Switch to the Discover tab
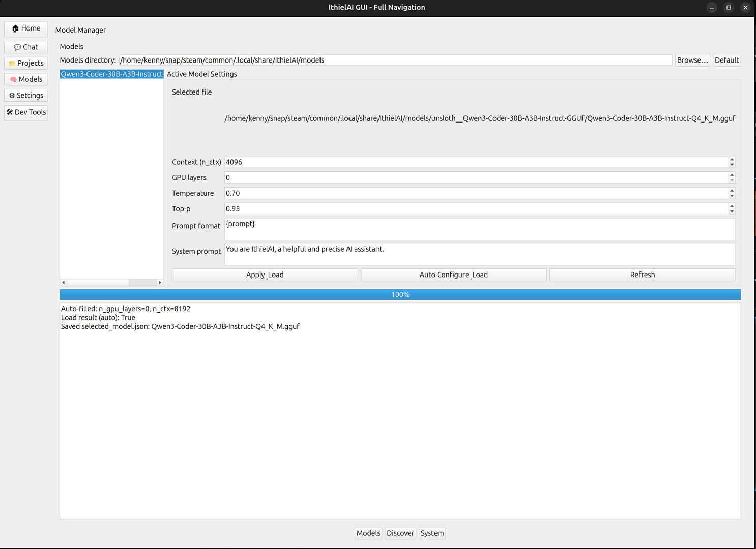This screenshot has height=549, width=756. [x=400, y=533]
